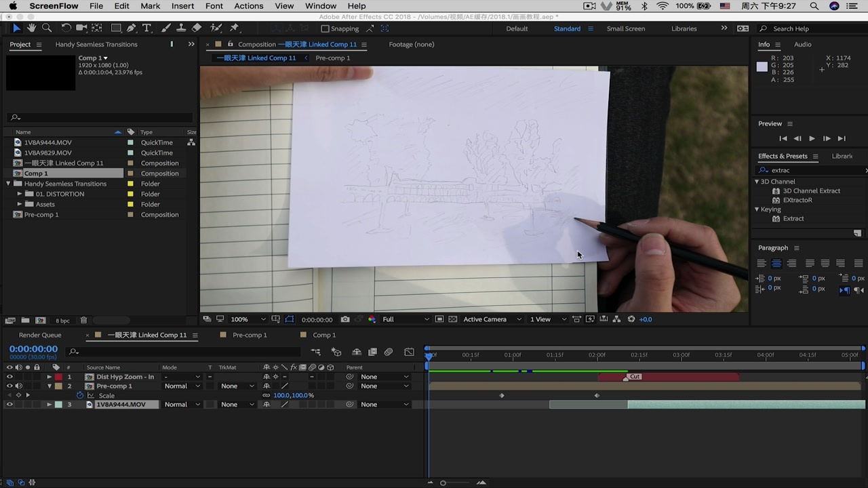
Task: Select the Libraries workspace
Action: click(684, 28)
